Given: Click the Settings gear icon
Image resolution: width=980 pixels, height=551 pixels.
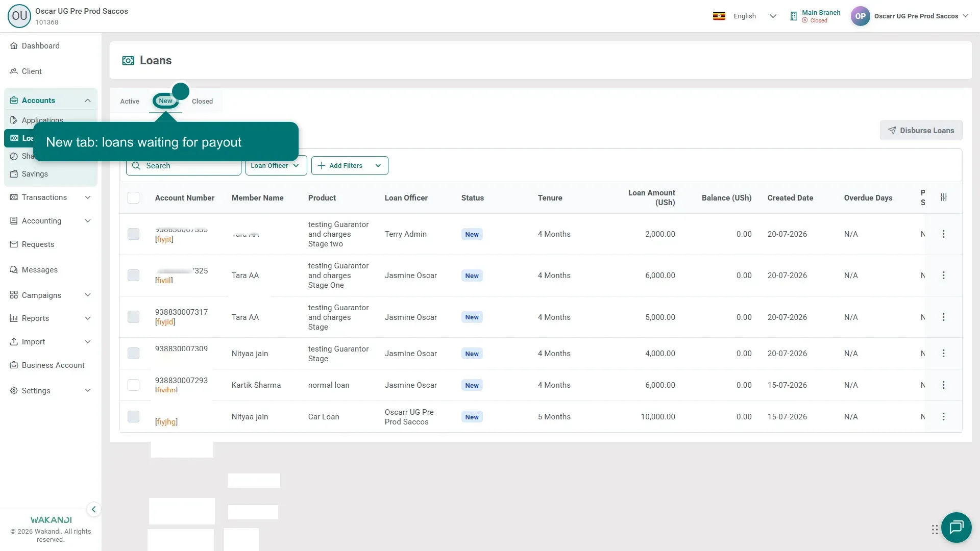Looking at the screenshot, I should (14, 391).
